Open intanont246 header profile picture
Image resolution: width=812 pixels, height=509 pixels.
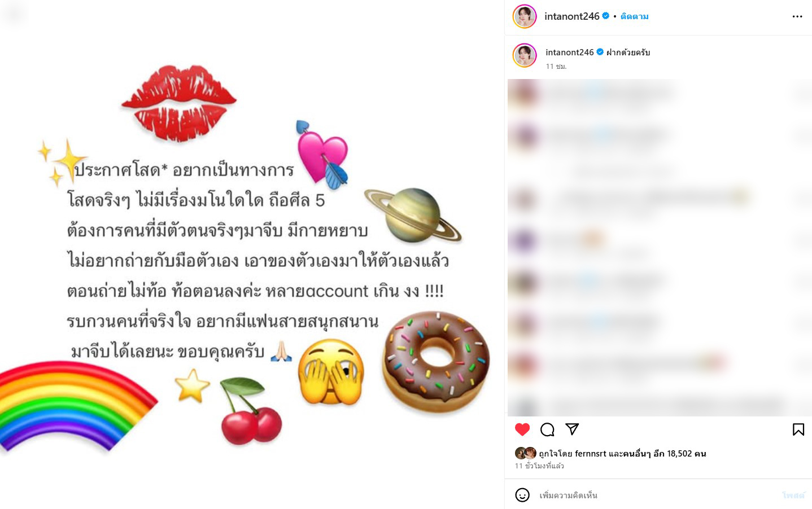coord(525,16)
